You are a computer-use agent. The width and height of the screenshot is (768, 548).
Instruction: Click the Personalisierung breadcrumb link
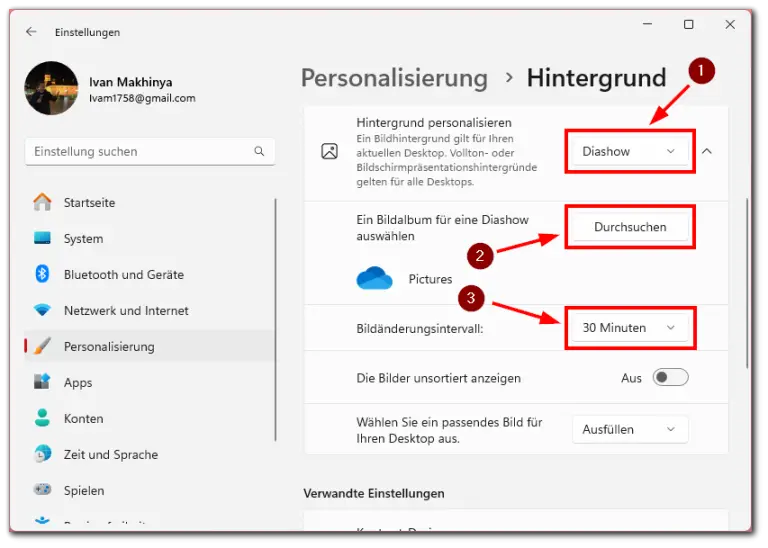394,78
